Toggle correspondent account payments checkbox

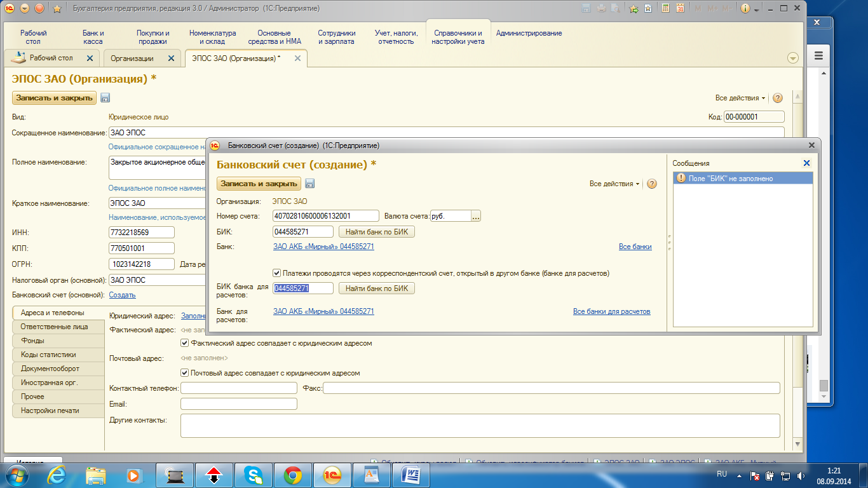277,273
